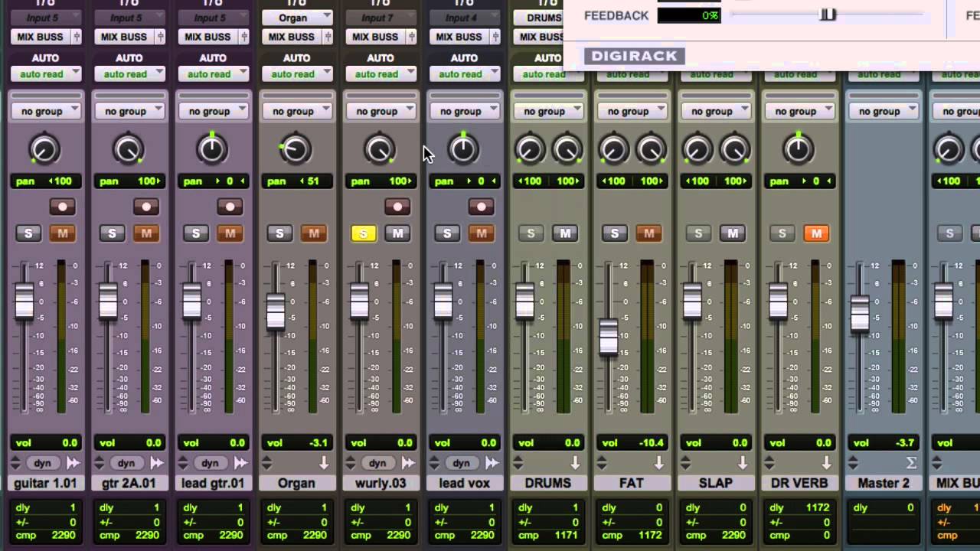Image resolution: width=980 pixels, height=551 pixels.
Task: Select the DRUMS track name
Action: pos(547,483)
